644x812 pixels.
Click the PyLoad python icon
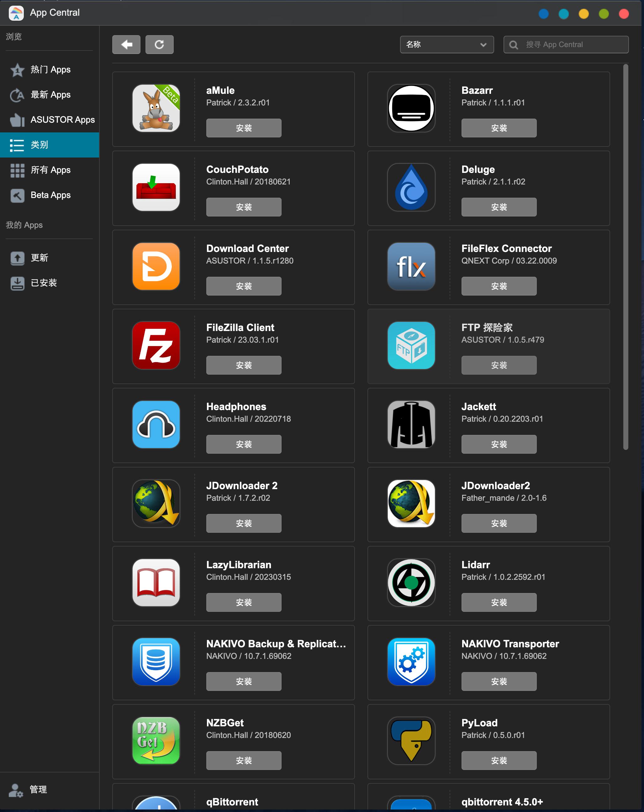pyautogui.click(x=411, y=741)
